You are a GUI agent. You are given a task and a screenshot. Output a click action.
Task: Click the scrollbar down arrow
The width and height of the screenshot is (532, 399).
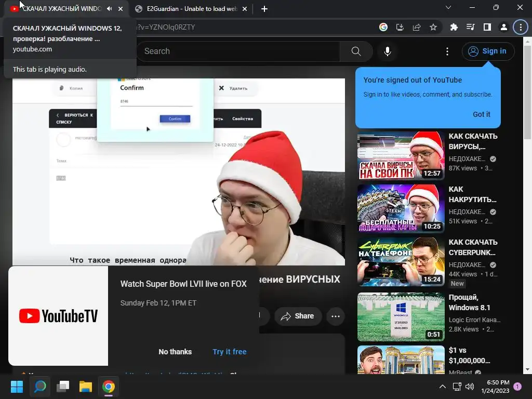click(x=527, y=369)
